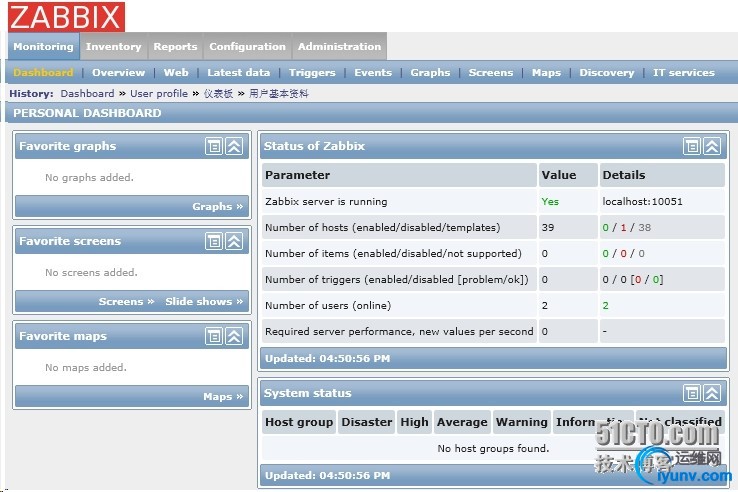Open Favorite maps widget menu icon
This screenshot has width=738, height=492.
(214, 336)
